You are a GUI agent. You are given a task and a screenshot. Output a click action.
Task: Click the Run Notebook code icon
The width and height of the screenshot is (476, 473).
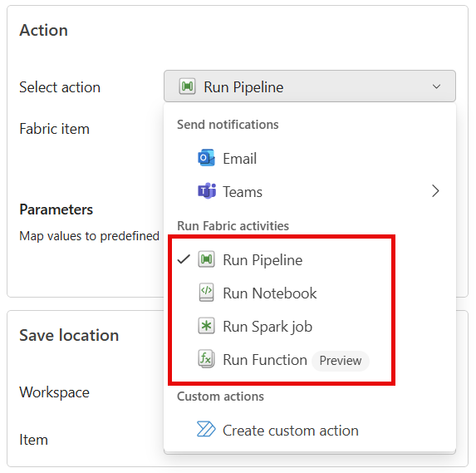(206, 292)
